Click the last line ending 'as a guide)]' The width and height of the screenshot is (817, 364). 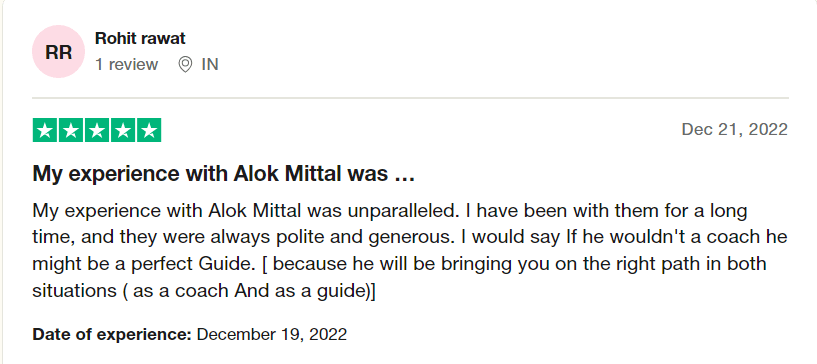tap(204, 290)
